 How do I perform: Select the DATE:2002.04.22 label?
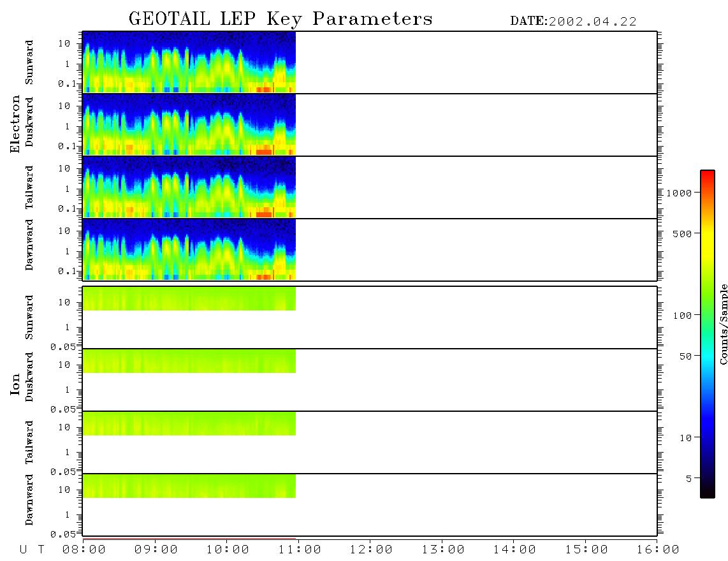(x=573, y=22)
